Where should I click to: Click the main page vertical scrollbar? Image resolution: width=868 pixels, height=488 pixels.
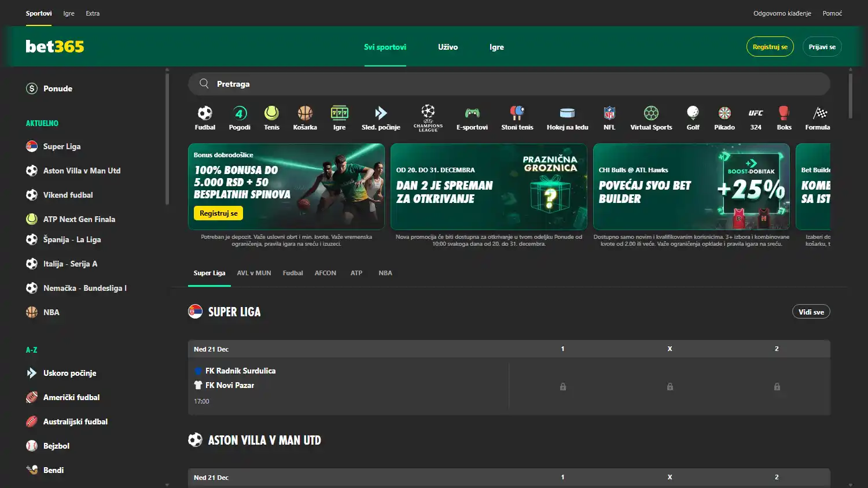850,95
